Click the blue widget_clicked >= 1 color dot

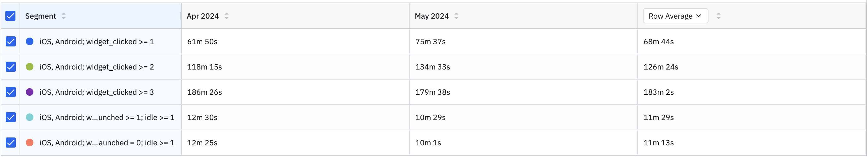click(30, 41)
